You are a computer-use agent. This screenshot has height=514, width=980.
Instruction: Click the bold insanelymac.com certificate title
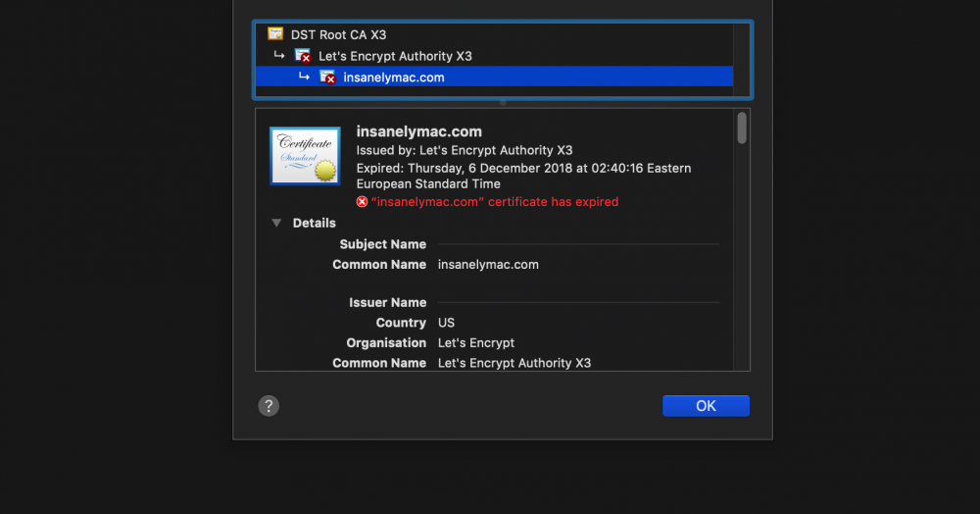point(418,132)
